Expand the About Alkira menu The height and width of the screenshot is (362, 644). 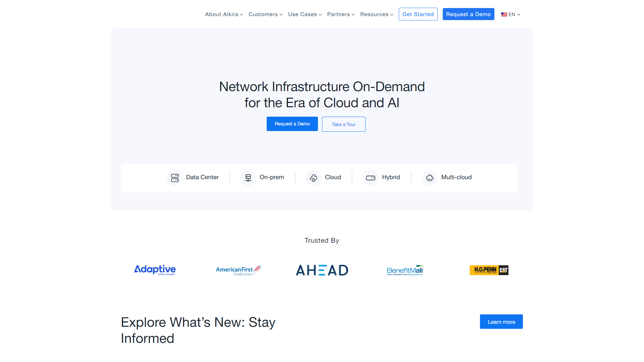coord(224,14)
